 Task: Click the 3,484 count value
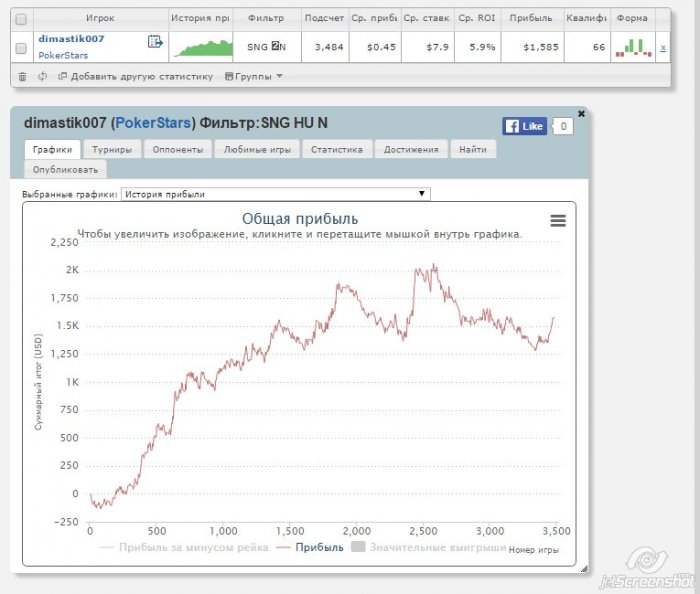(329, 47)
